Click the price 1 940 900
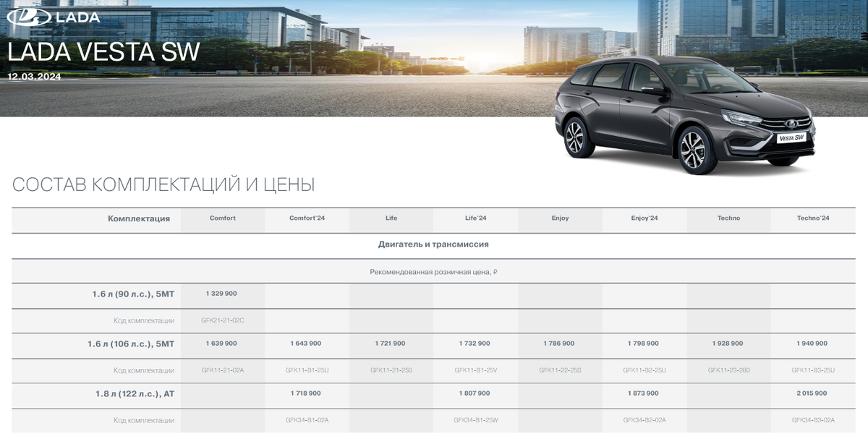Screen dimensions: 868x434 tap(812, 344)
